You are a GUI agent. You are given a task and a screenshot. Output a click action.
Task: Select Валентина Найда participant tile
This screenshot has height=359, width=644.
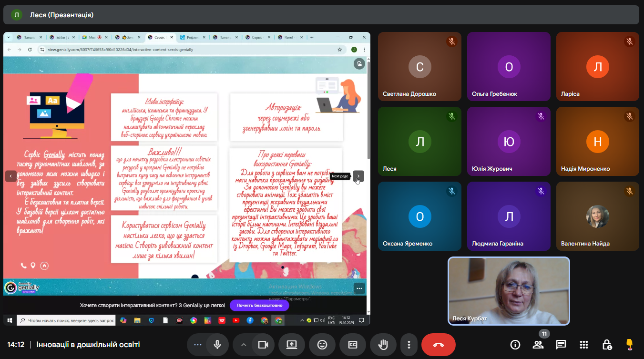click(x=597, y=216)
